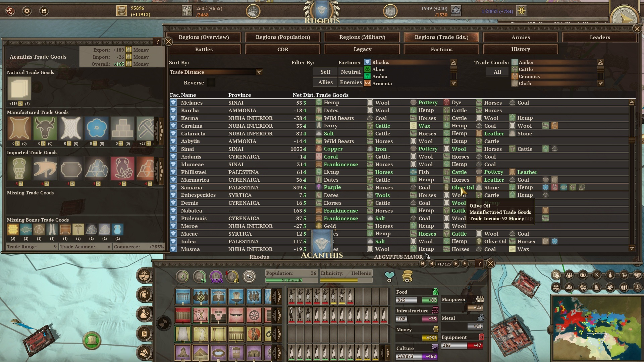Advance the blue buildings row right arrow
The width and height of the screenshot is (644, 362).
point(279,297)
